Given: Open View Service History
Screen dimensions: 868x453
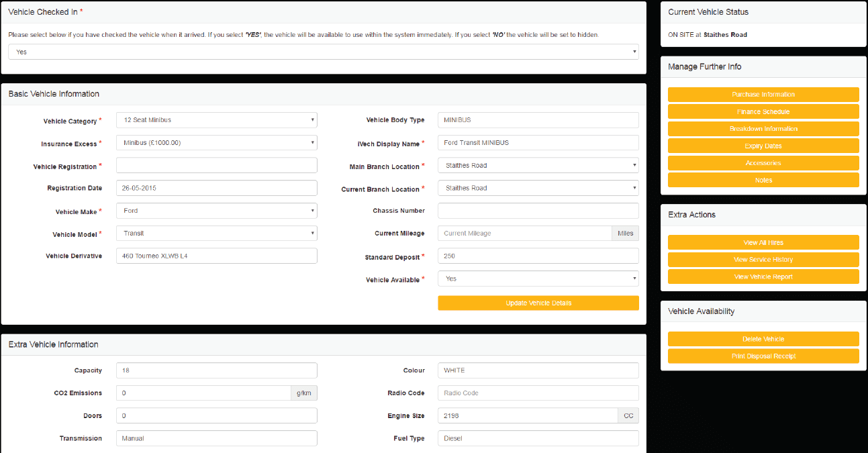Looking at the screenshot, I should (x=763, y=260).
